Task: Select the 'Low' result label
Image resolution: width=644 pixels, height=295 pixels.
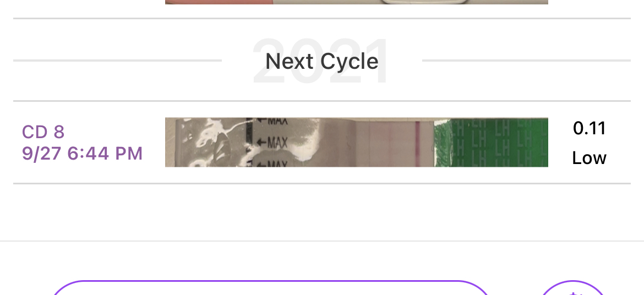Action: click(x=589, y=159)
